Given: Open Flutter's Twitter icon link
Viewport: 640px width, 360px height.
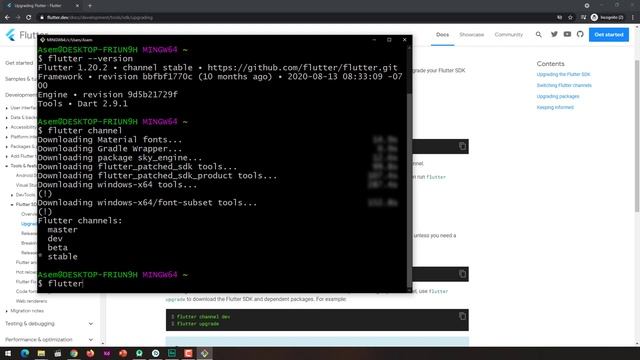Looking at the screenshot, I should point(554,34).
